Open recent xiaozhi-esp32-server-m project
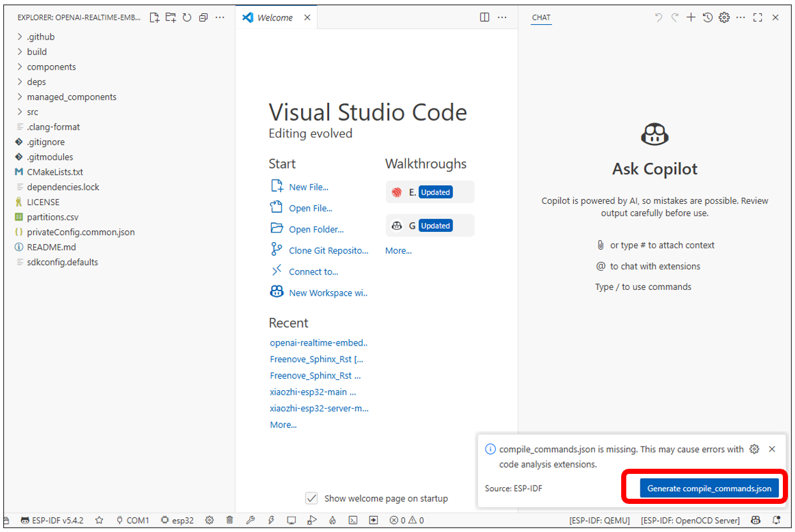The image size is (795, 532). (319, 408)
